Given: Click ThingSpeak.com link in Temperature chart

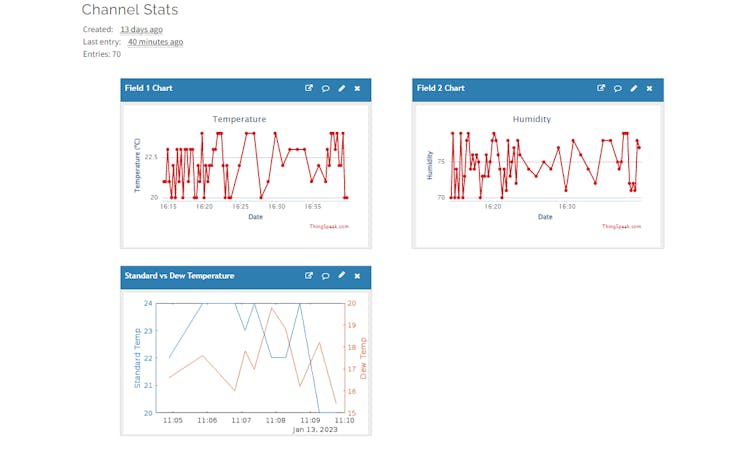Looking at the screenshot, I should (x=329, y=227).
